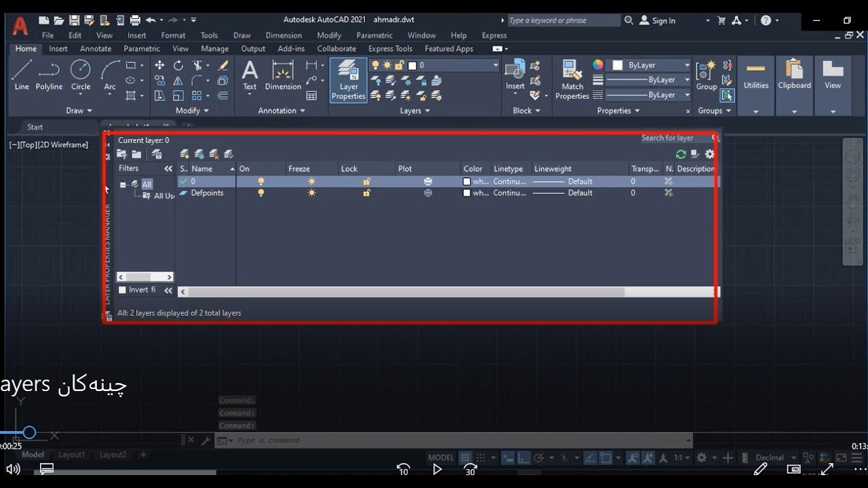The image size is (868, 488).
Task: Expand the Draw panel dropdown
Action: point(80,110)
